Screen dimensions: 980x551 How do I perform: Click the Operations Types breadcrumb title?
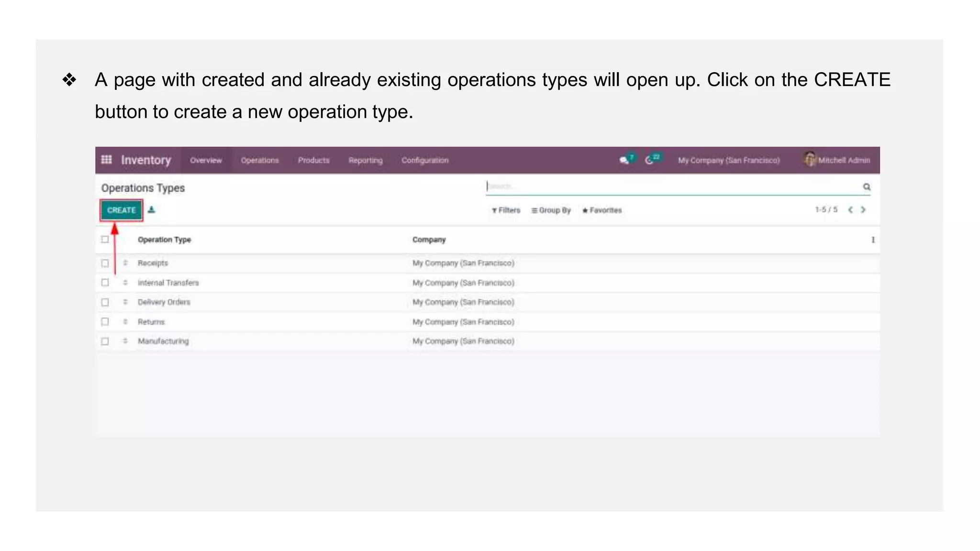point(143,188)
